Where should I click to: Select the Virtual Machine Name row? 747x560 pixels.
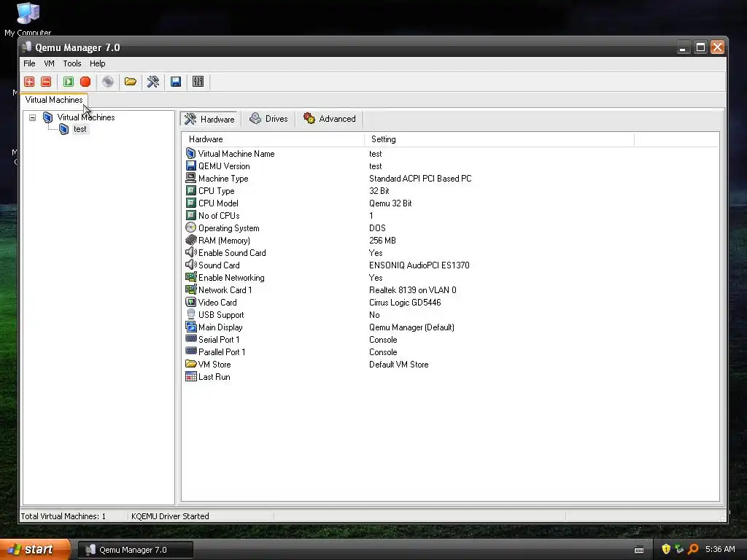450,153
